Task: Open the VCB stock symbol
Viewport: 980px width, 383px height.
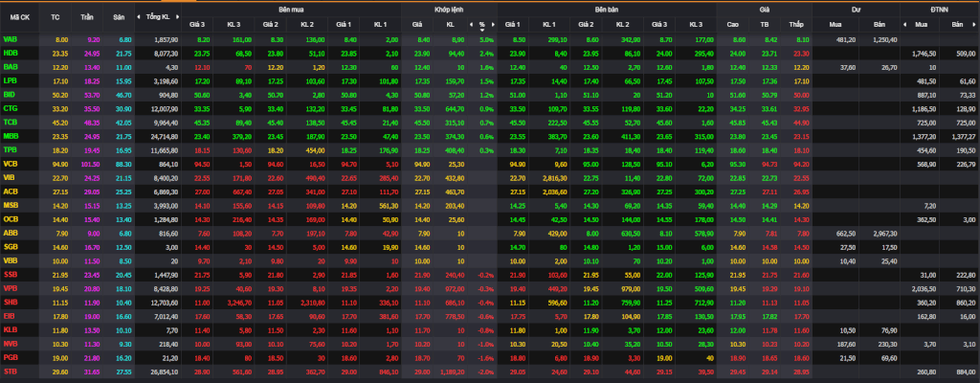Action: [x=10, y=164]
